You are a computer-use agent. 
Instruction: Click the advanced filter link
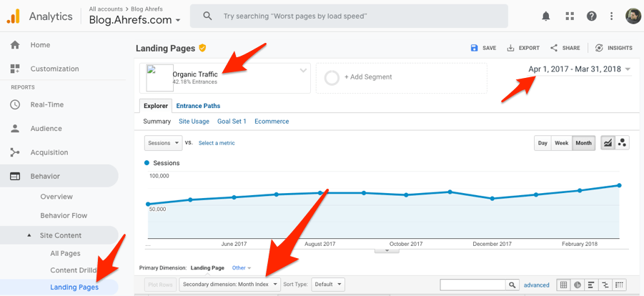[x=536, y=285]
